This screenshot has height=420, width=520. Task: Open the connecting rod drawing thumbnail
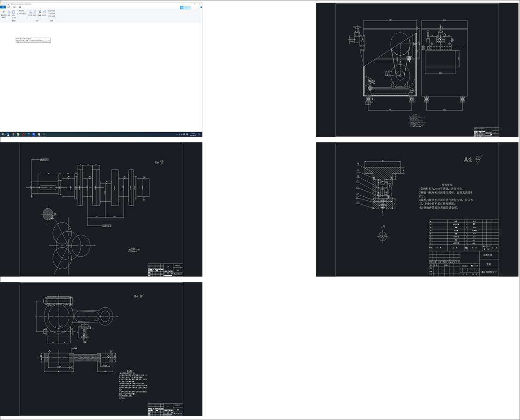tap(101, 349)
